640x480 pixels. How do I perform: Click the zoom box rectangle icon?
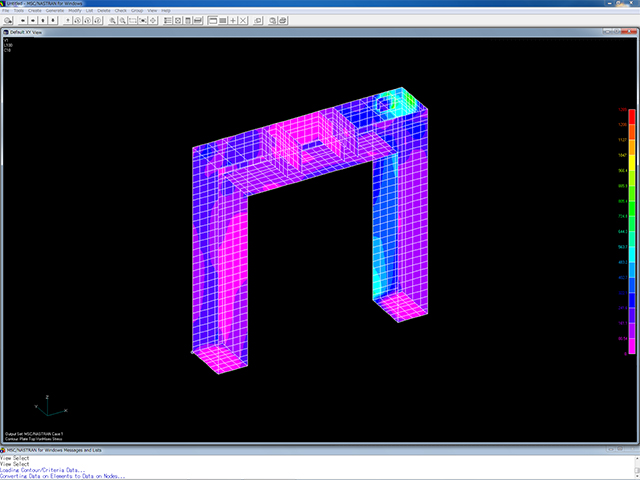pos(132,20)
